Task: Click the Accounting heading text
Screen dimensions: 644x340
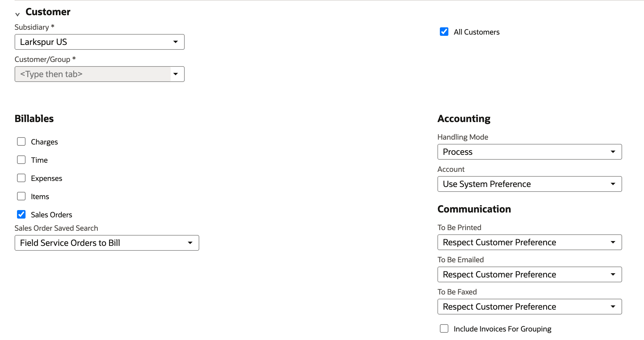Action: click(x=464, y=118)
